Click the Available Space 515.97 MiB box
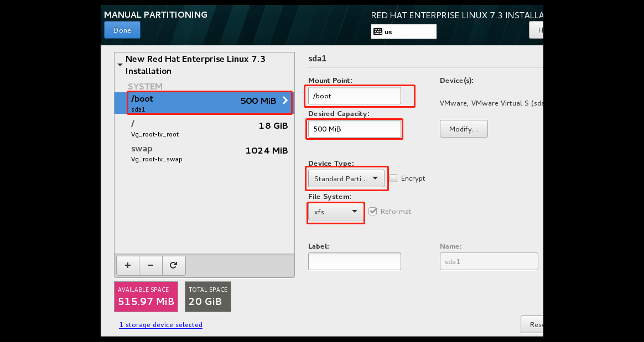This screenshot has height=342, width=644. click(146, 297)
